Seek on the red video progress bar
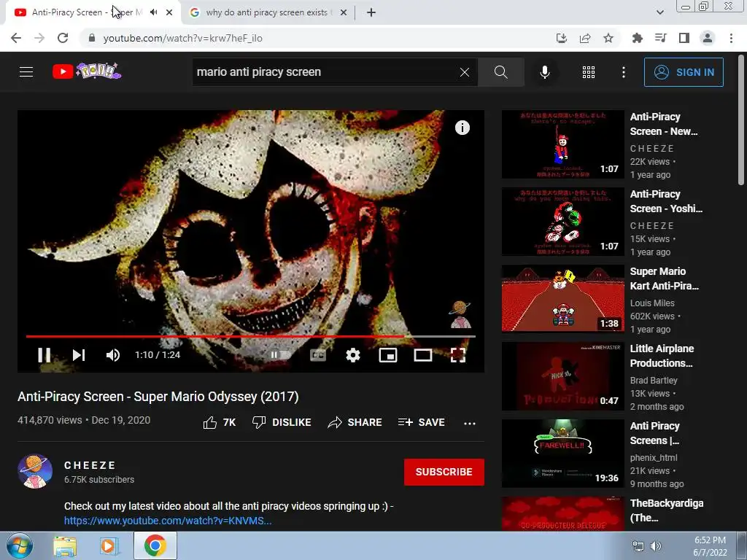747x560 pixels. point(251,336)
